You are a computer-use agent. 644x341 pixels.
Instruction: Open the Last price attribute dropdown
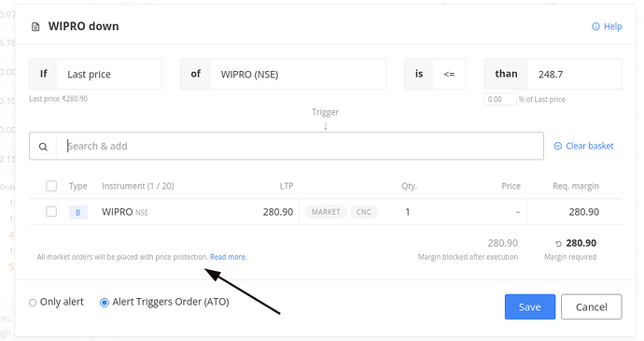point(95,74)
